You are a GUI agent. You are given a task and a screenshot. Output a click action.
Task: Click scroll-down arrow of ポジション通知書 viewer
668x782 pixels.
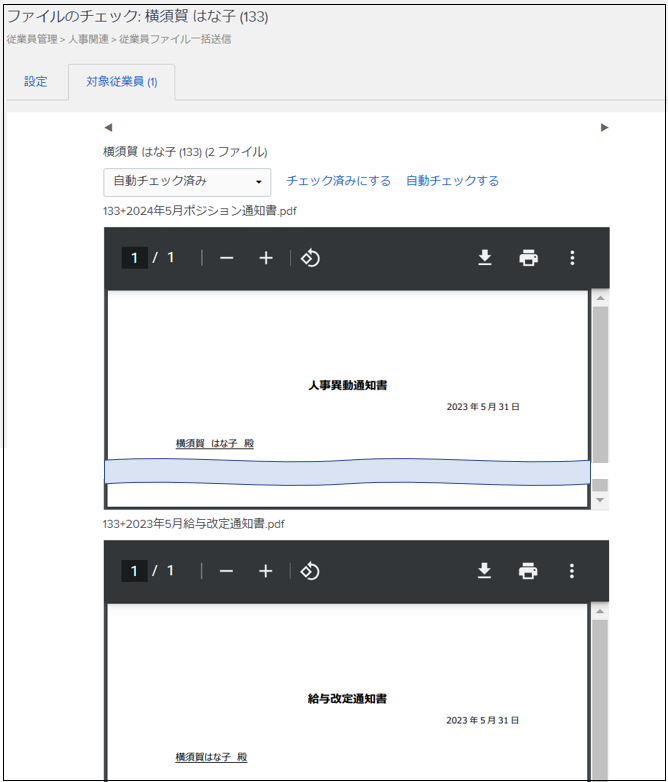pyautogui.click(x=600, y=500)
